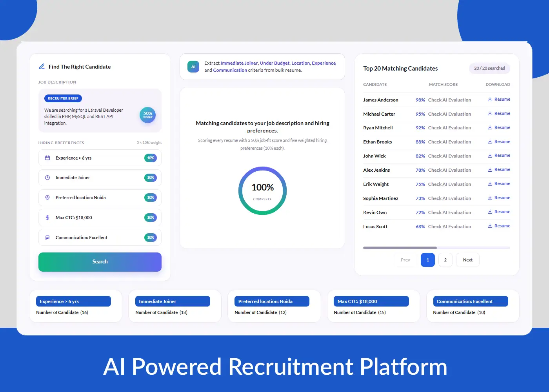
Task: Click the download icon for Alex Jenkins
Action: 490,169
